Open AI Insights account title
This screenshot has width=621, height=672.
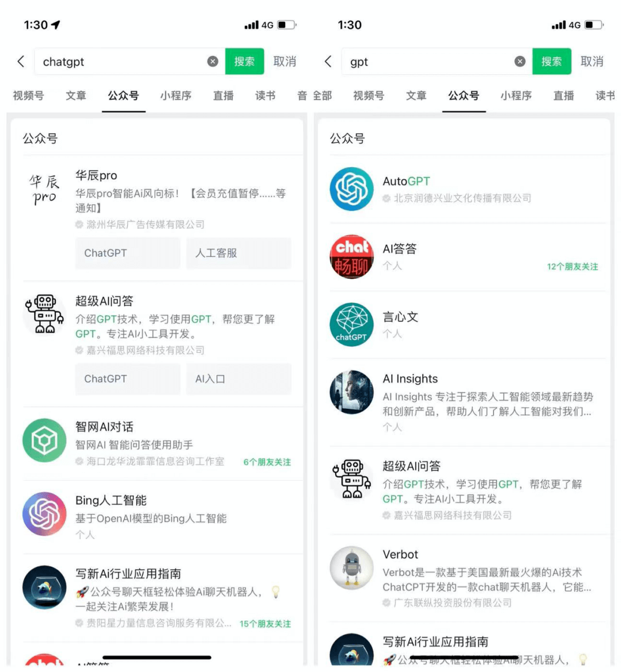coord(410,378)
